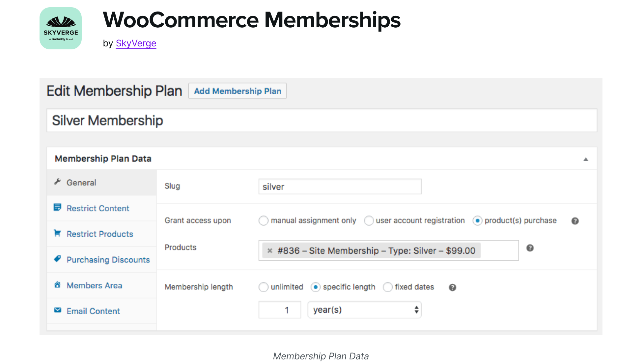Click the help icon beside Membership length
The height and width of the screenshot is (364, 643).
(452, 287)
